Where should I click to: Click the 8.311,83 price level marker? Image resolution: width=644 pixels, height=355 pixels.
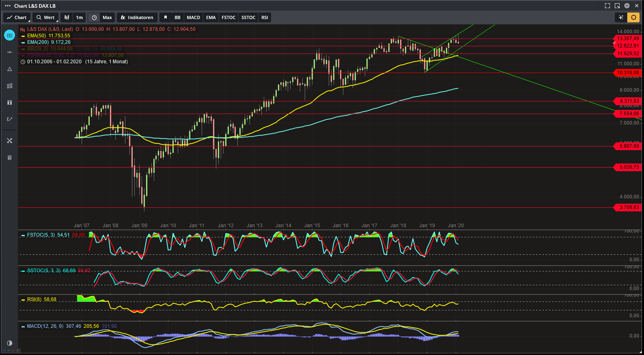click(x=627, y=101)
